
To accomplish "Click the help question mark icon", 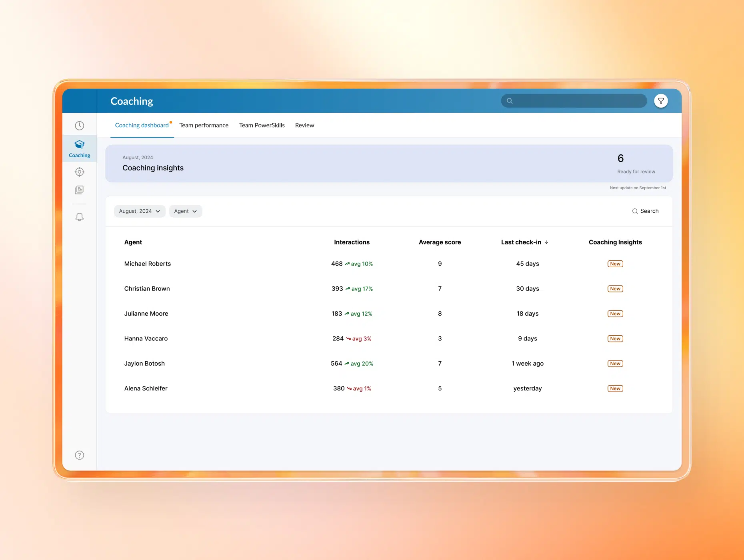I will click(80, 455).
